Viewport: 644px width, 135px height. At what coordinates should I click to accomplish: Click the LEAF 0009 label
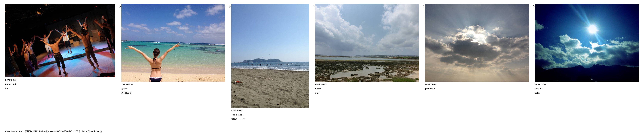coord(127,84)
